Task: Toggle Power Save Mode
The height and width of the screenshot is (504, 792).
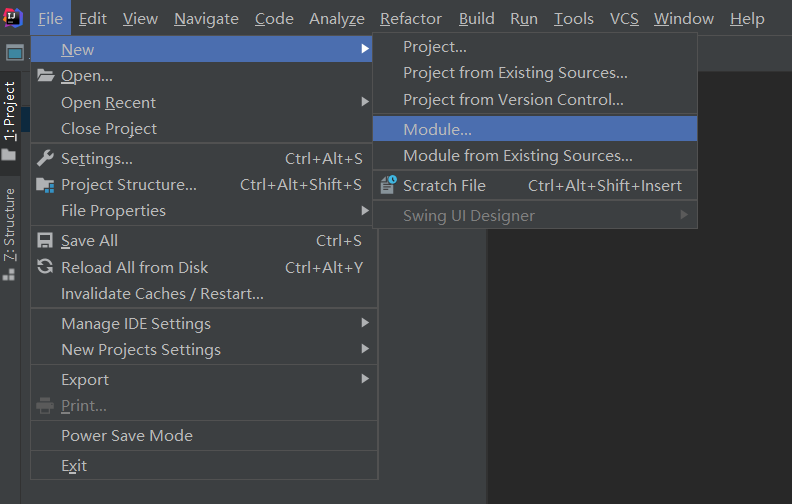Action: (x=126, y=436)
